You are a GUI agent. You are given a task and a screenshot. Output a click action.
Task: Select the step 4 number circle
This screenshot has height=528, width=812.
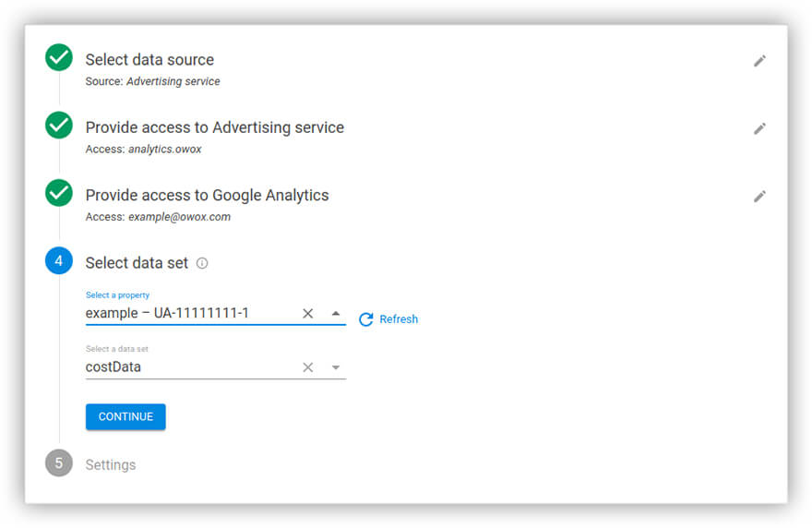coord(59,261)
